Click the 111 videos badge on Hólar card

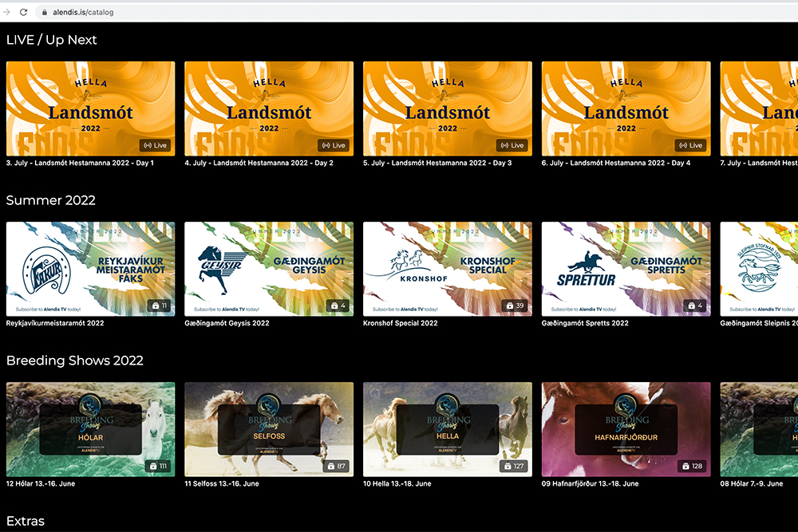point(158,466)
